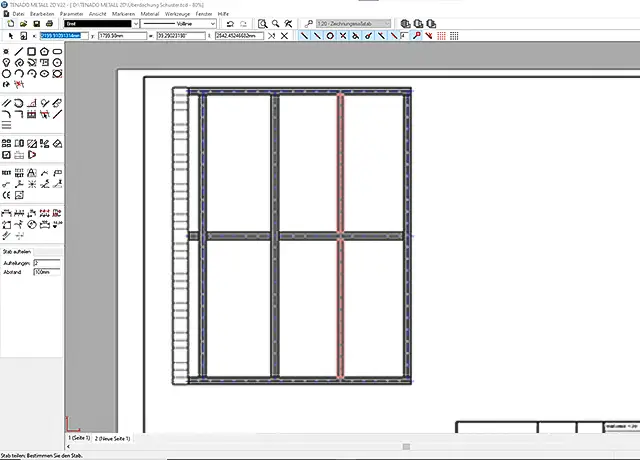The height and width of the screenshot is (460, 640).
Task: Click the zoom window magnifier icon
Action: tap(261, 23)
